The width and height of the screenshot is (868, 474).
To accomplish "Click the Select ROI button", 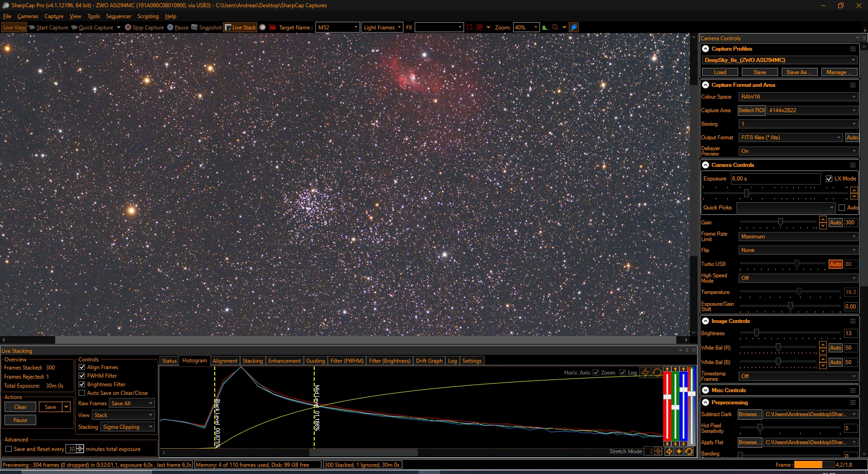I will 751,110.
